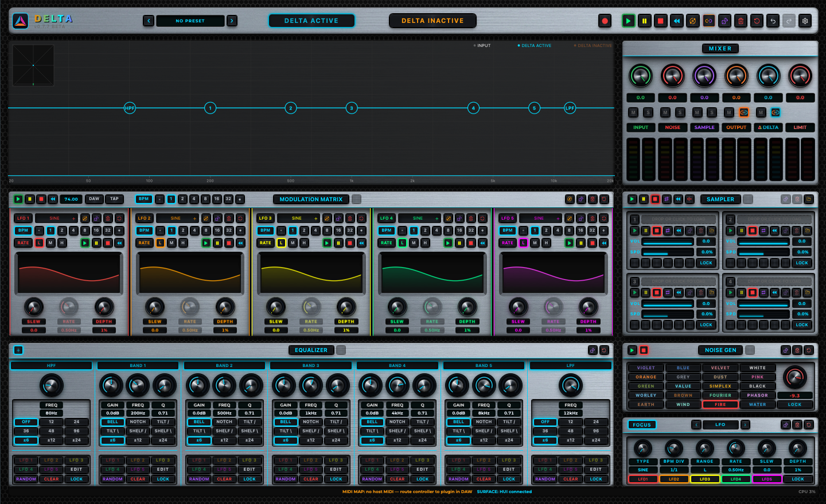Select the NOISE mixer channel label
The image size is (826, 504).
(672, 127)
